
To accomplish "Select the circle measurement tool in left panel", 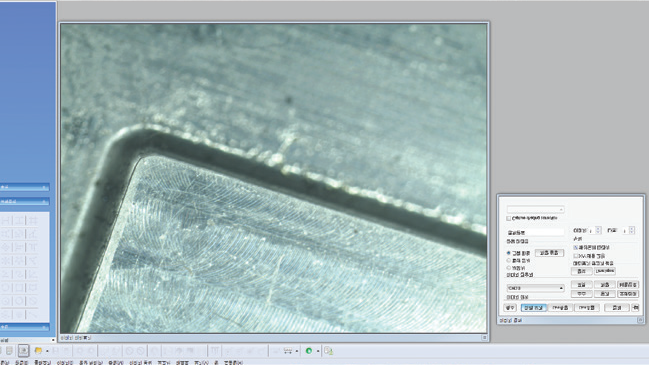I will point(6,287).
